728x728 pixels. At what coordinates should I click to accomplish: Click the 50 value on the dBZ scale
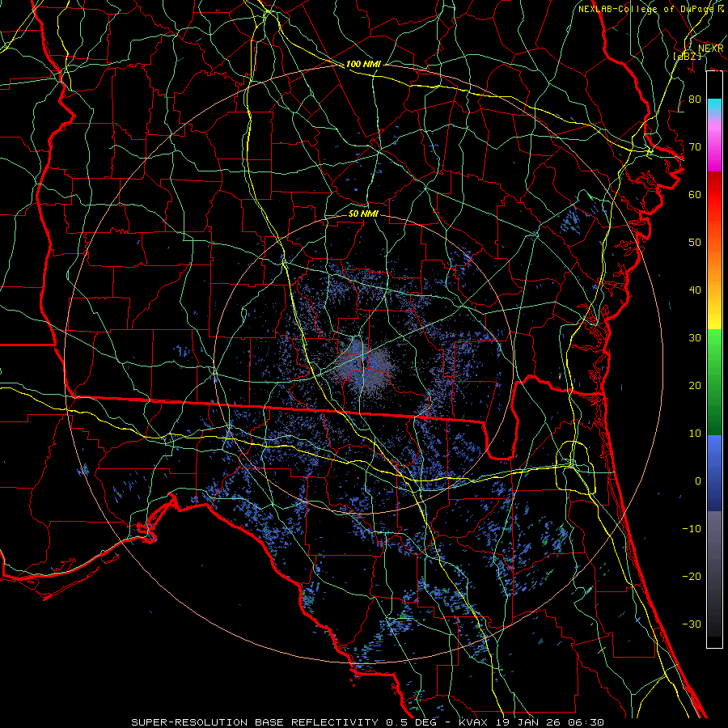coord(695,243)
